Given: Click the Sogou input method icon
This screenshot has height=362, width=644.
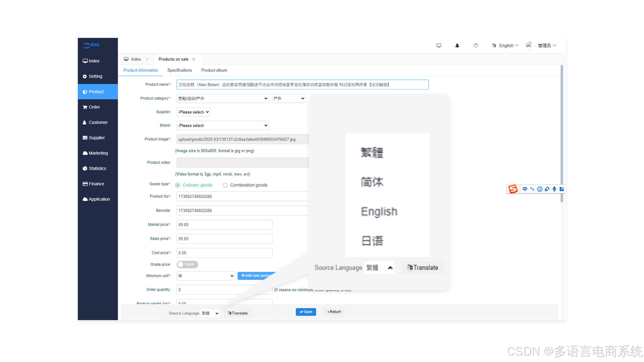Looking at the screenshot, I should pyautogui.click(x=513, y=189).
